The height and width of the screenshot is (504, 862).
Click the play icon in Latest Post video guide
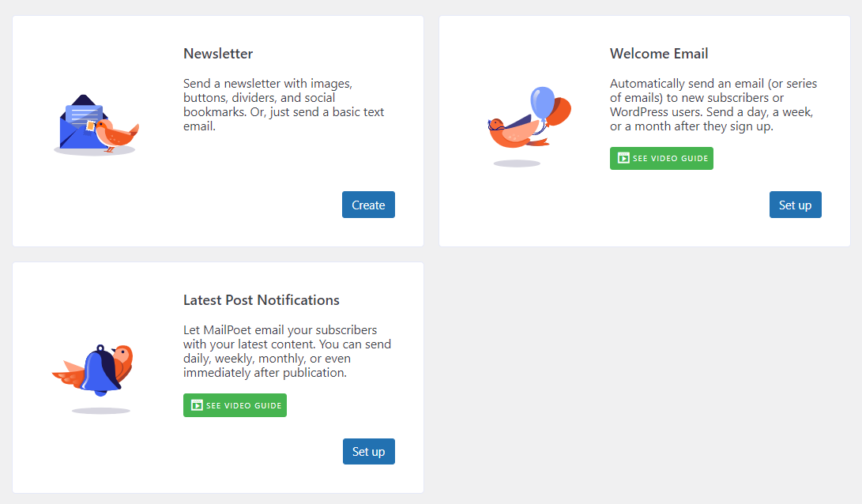[197, 405]
